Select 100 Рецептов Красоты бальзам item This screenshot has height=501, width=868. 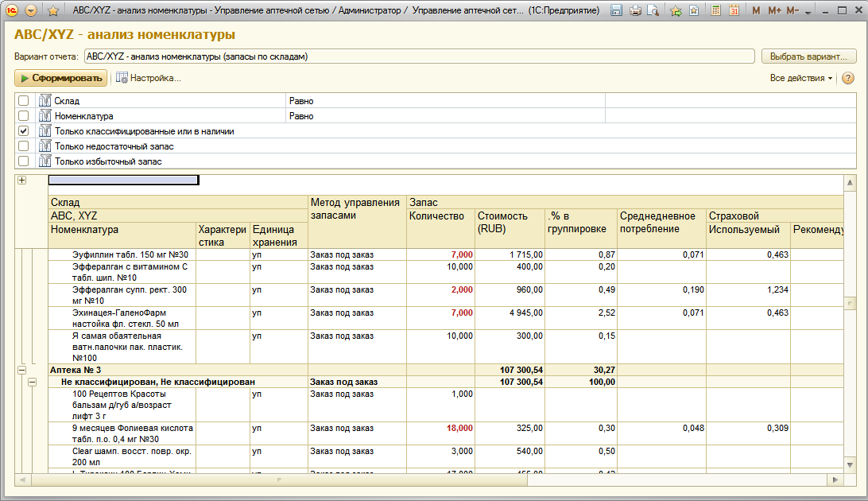[x=122, y=405]
